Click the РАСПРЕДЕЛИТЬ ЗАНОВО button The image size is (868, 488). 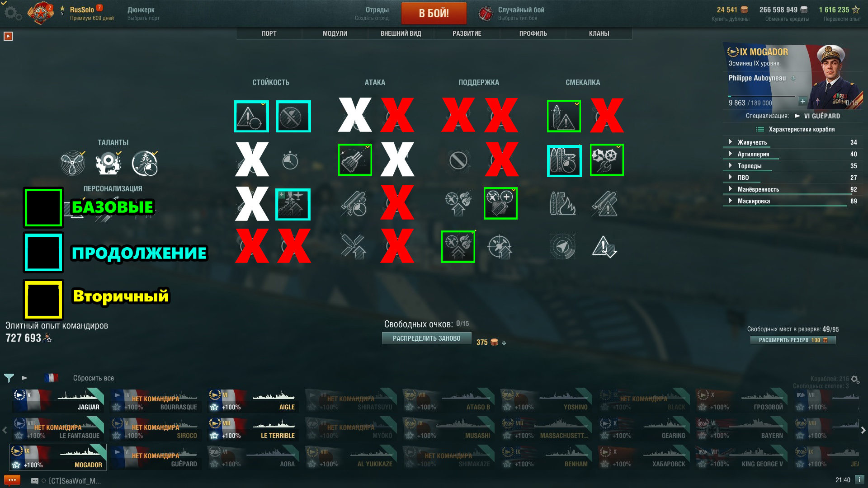[x=427, y=338]
